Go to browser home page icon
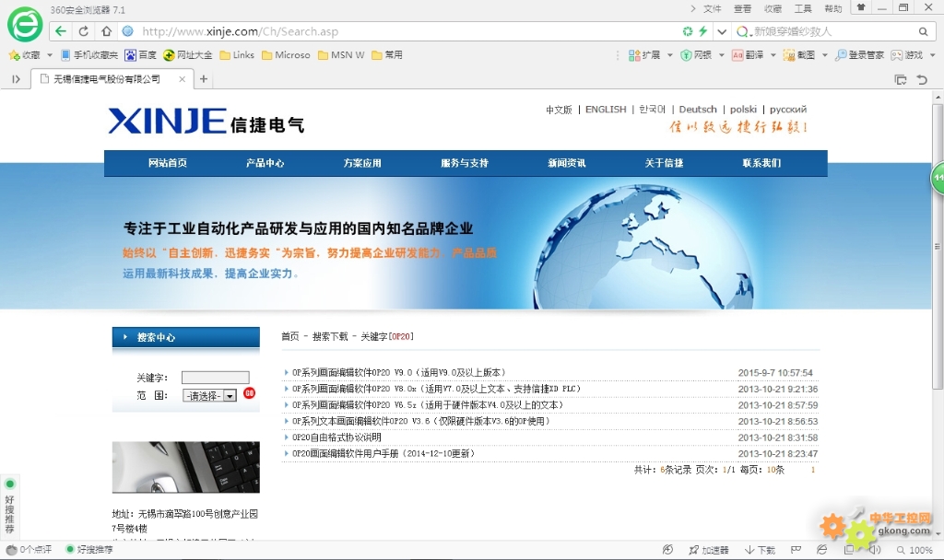The image size is (944, 560). 107,31
